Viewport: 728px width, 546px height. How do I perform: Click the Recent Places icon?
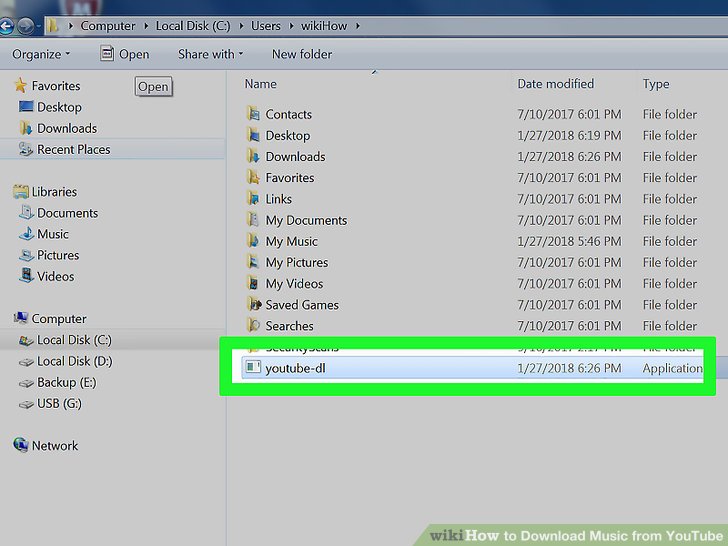(x=26, y=149)
